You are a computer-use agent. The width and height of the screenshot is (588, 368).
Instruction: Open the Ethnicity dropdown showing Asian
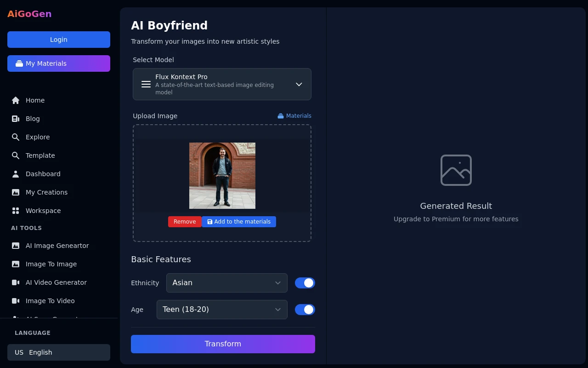pyautogui.click(x=227, y=283)
